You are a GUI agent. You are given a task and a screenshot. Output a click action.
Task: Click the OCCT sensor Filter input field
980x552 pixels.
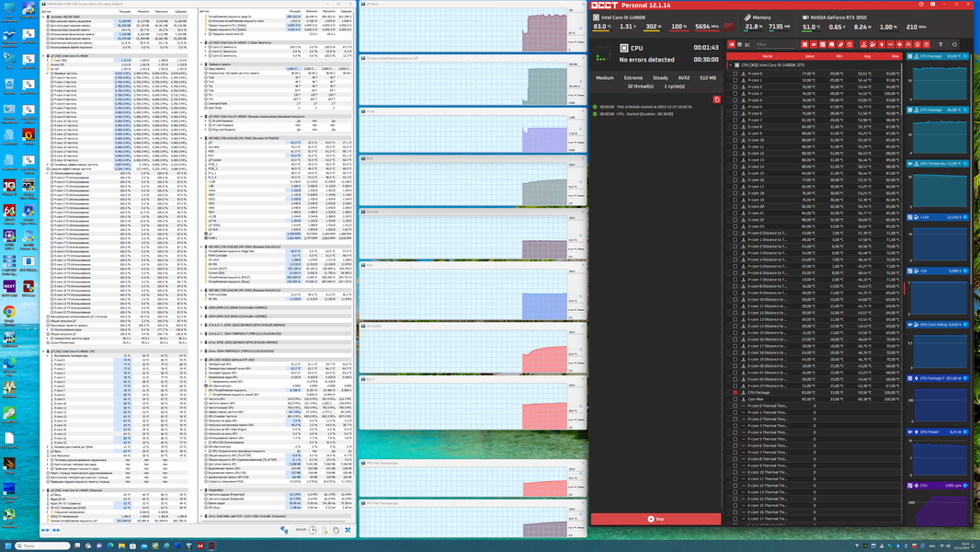774,44
